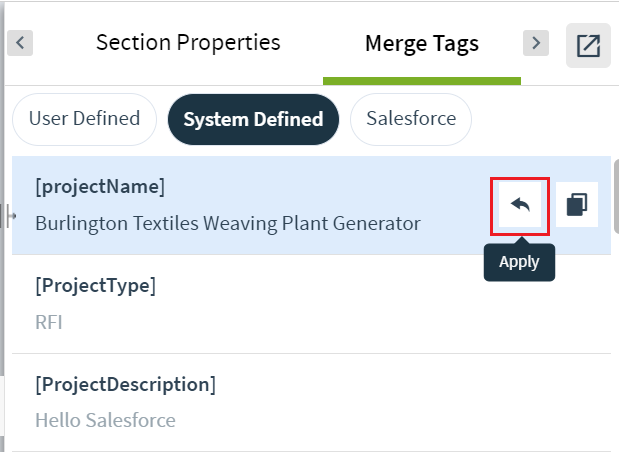
Task: Click the vertical scrollbar thumb
Action: coord(616,197)
